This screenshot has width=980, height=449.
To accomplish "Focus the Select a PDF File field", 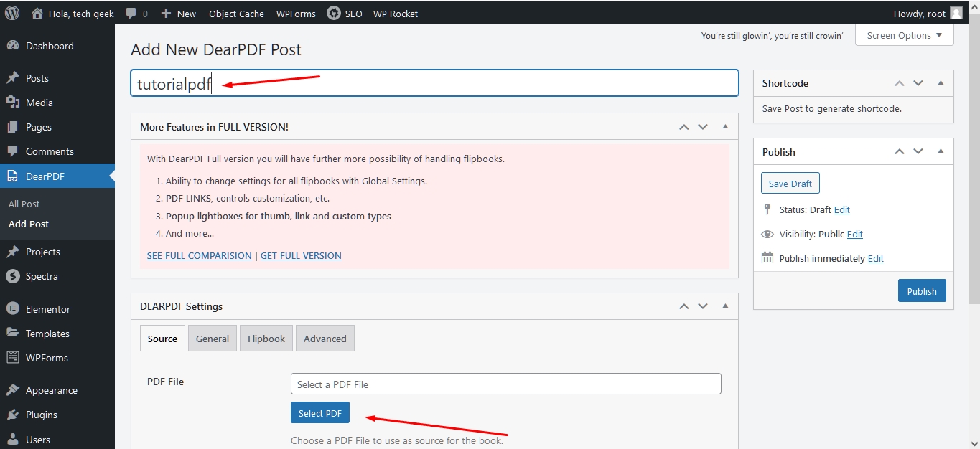I will [x=506, y=384].
